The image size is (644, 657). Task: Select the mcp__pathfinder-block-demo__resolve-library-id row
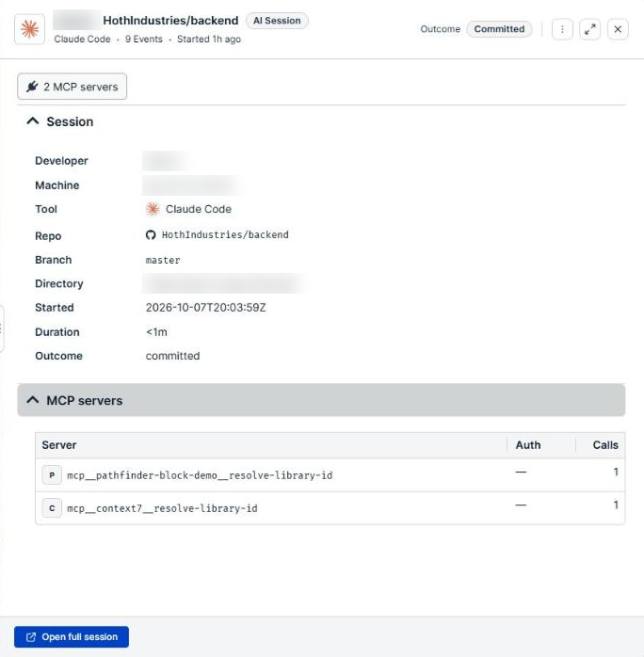pyautogui.click(x=330, y=474)
